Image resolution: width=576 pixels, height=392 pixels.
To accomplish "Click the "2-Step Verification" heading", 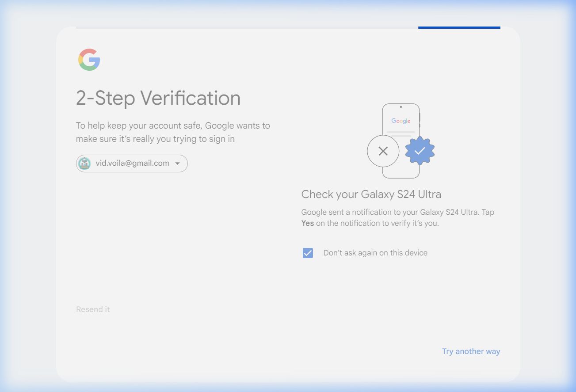I will coord(158,98).
